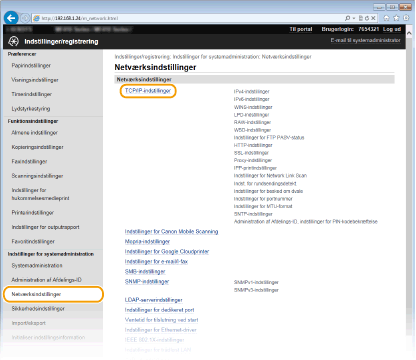Open the favorites star icon

396,18
